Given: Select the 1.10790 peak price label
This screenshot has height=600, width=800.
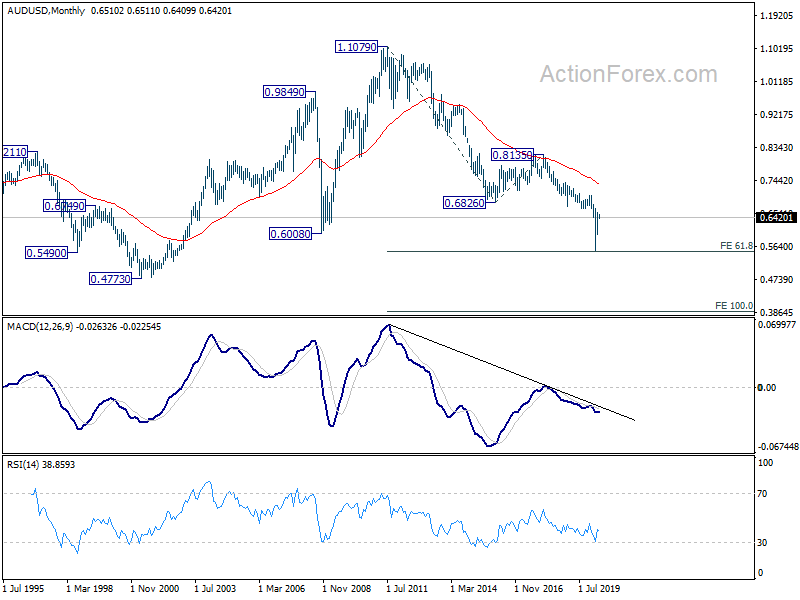Looking at the screenshot, I should tap(358, 47).
